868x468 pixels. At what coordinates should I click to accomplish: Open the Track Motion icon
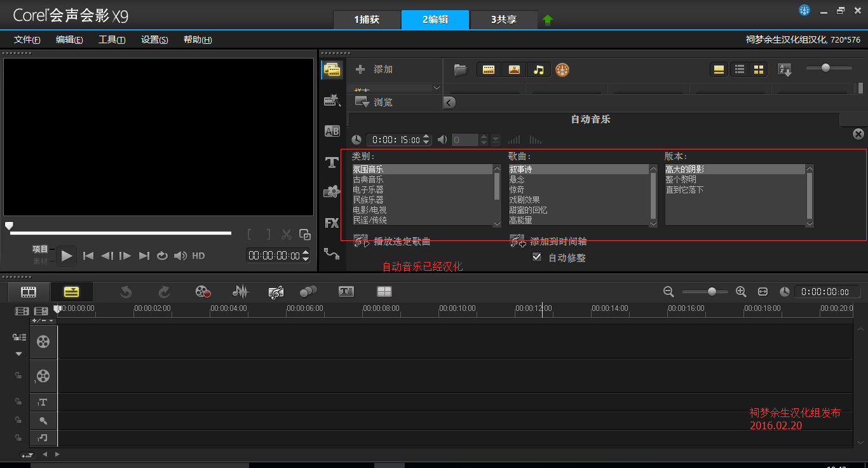coord(308,291)
